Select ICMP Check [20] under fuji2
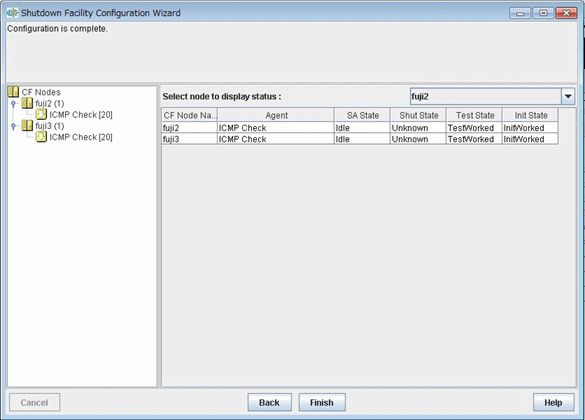Viewport: 585px width, 420px height. (81, 115)
